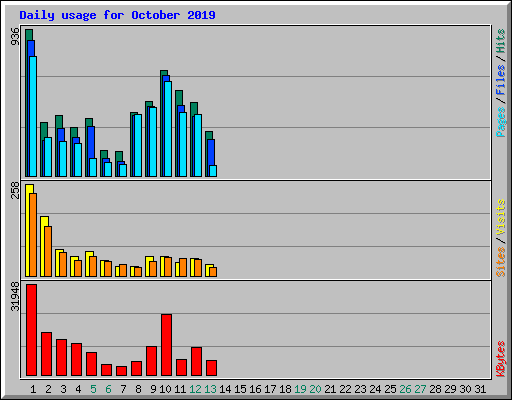This screenshot has width=512, height=400.
Task: Click the day 11 cyan pages bar
Action: 183,144
